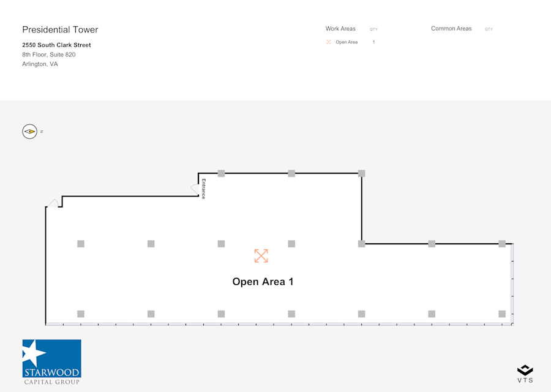Screen dimensions: 551x392
Task: Select the 8th Floor, Suite 820 text
Action: 49,55
